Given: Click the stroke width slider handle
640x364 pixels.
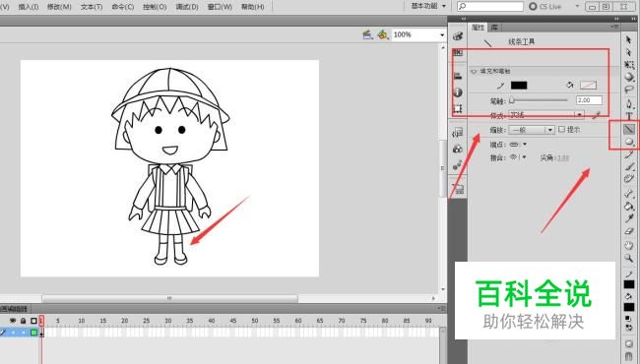Looking at the screenshot, I should pyautogui.click(x=512, y=100).
